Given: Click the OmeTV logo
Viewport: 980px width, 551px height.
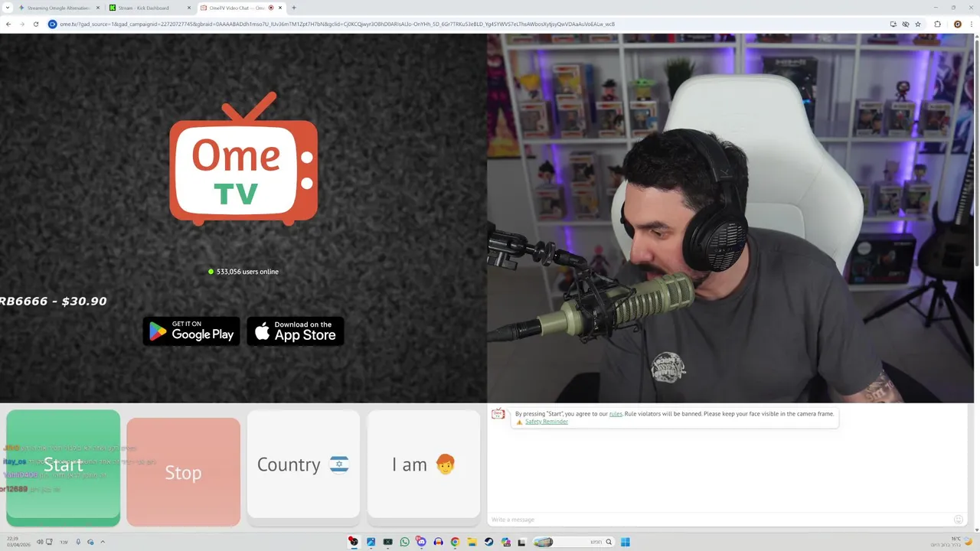Looking at the screenshot, I should [243, 159].
